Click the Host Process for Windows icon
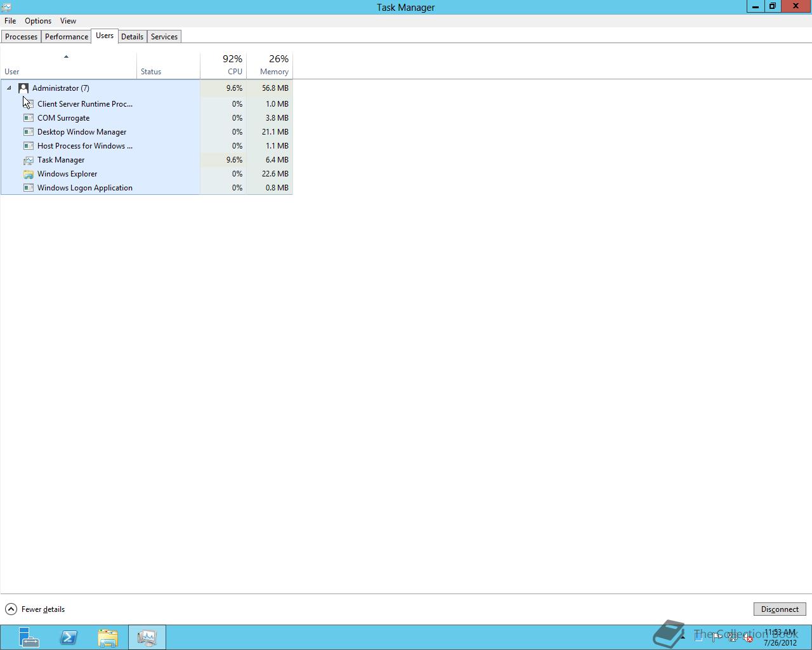812x650 pixels. [x=29, y=146]
